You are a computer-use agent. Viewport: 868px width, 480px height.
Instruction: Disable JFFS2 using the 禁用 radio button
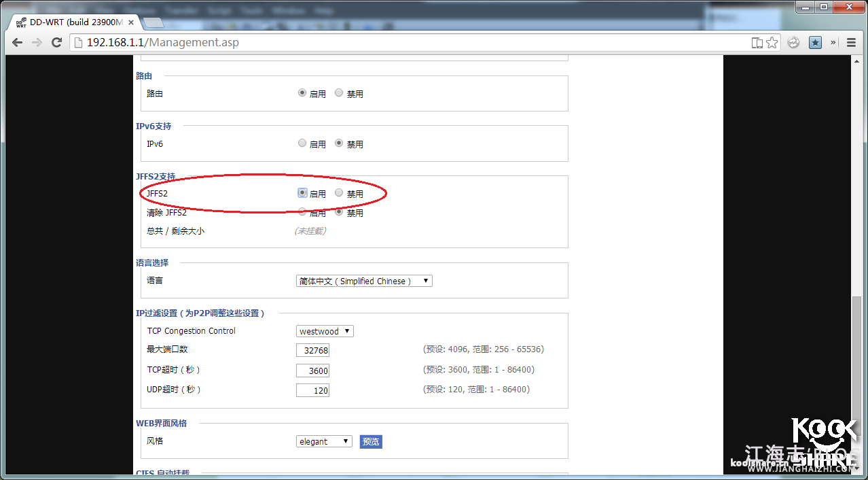coord(339,193)
